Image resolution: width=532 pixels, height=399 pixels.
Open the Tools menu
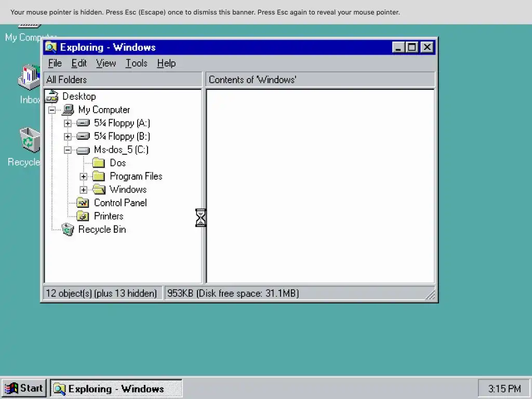click(136, 63)
